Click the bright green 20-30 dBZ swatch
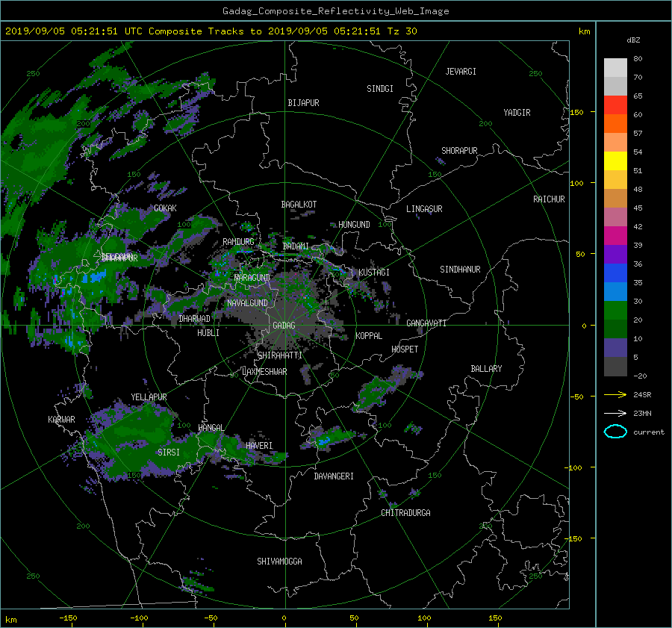The height and width of the screenshot is (628, 672). point(615,311)
